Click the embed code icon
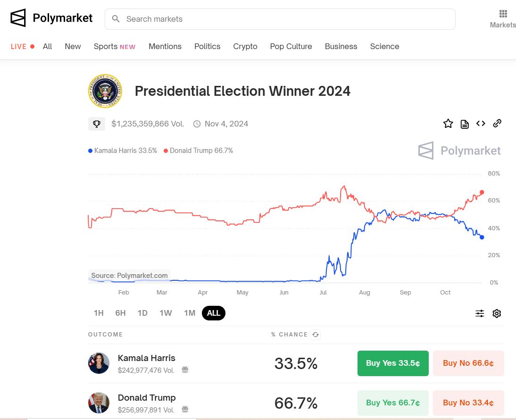This screenshot has height=420, width=516. (x=481, y=124)
